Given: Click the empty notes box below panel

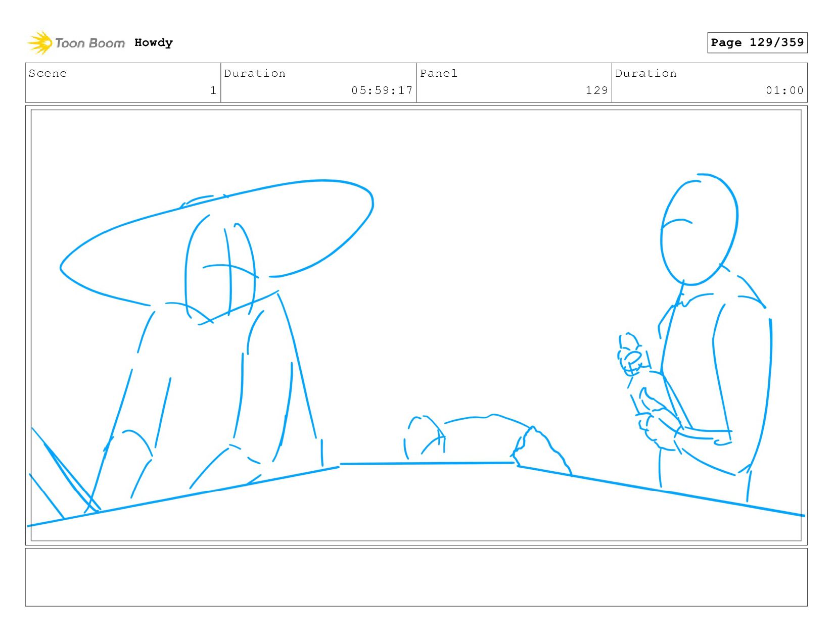Looking at the screenshot, I should coord(416,577).
